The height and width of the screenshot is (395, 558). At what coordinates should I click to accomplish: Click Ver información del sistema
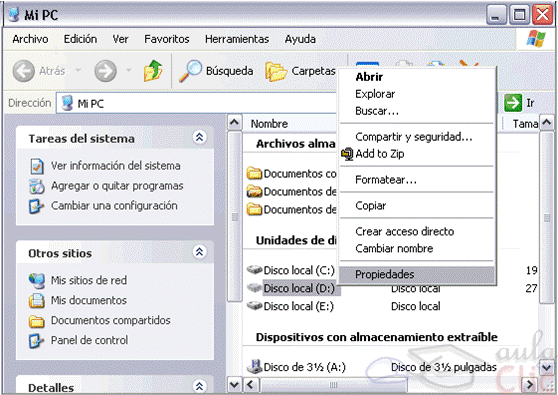(116, 166)
